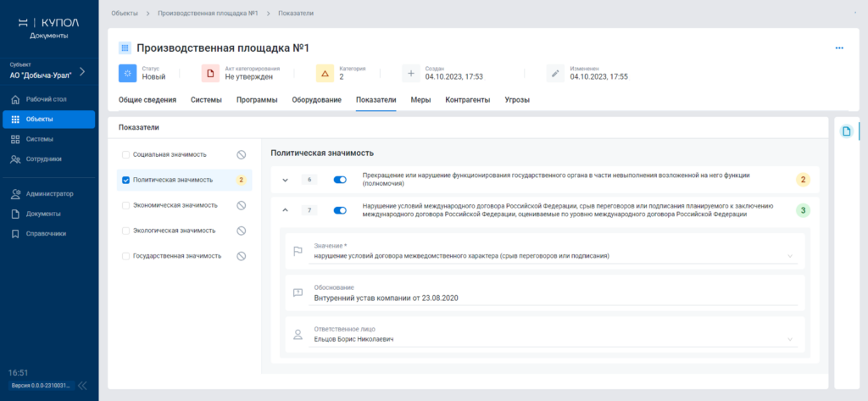Click the Обоснование text field
868x401 pixels.
pos(542,298)
